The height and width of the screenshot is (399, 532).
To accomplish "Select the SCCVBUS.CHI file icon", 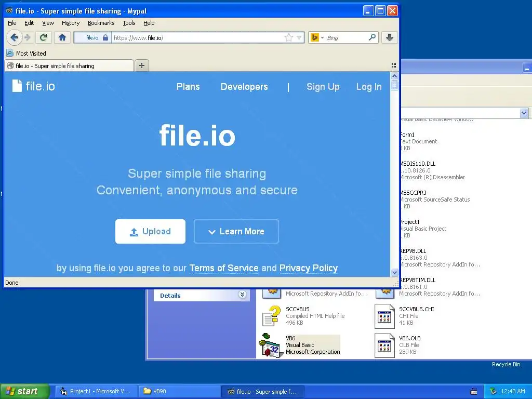I will [x=384, y=316].
